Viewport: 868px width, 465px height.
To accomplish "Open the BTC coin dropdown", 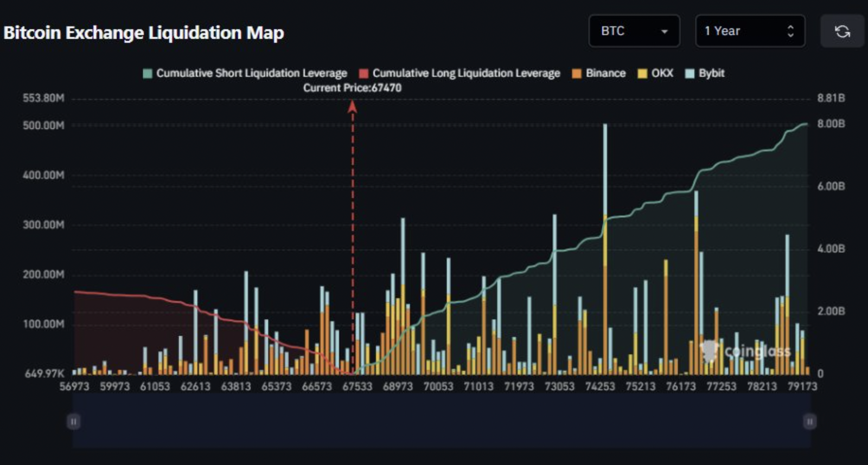I will [x=634, y=31].
